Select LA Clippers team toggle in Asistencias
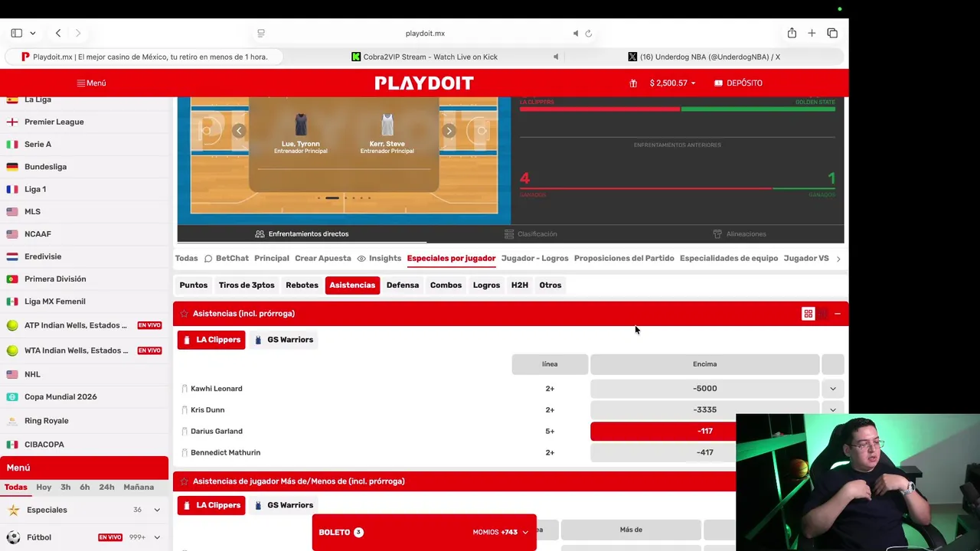980x551 pixels. coord(211,340)
